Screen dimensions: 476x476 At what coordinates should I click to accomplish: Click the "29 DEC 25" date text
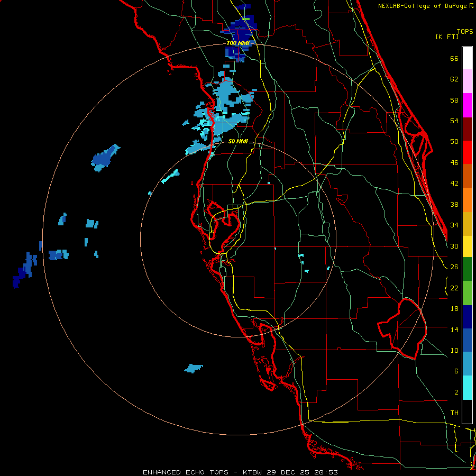tap(288, 472)
